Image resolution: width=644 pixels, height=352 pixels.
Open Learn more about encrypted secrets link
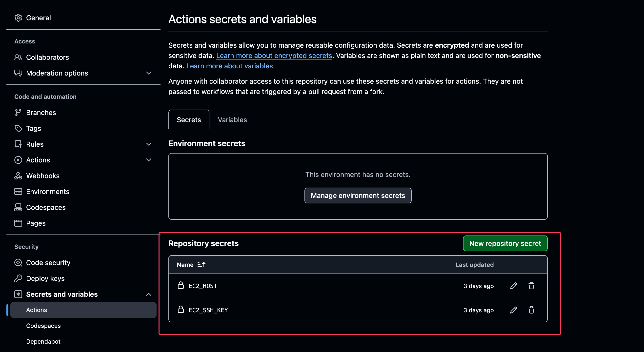(x=274, y=56)
